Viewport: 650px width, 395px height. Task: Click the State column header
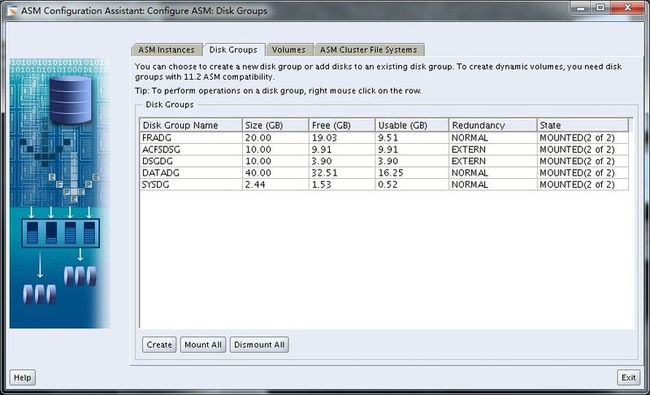pos(582,125)
